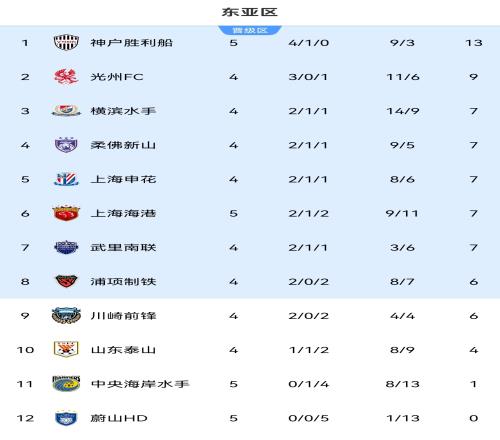Click the 神户胜利船 team crest icon

tap(66, 42)
